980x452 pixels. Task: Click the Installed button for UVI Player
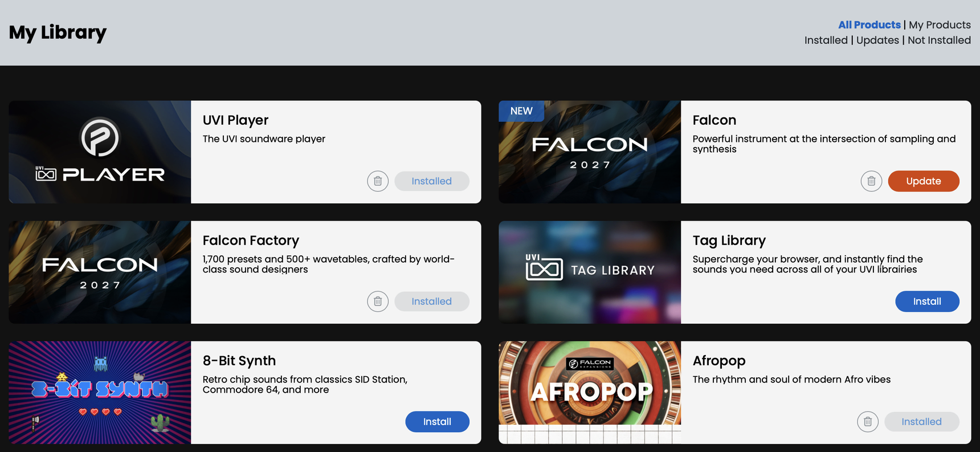(x=432, y=181)
